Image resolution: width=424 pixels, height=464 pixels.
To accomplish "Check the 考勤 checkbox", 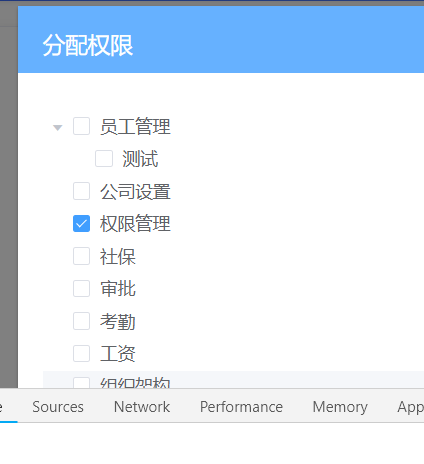I will pyautogui.click(x=81, y=321).
